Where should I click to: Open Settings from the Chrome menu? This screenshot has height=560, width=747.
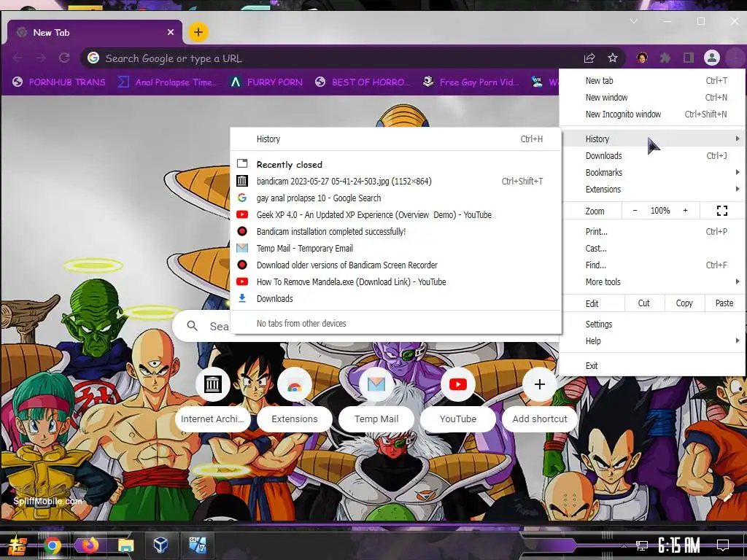(x=651, y=324)
